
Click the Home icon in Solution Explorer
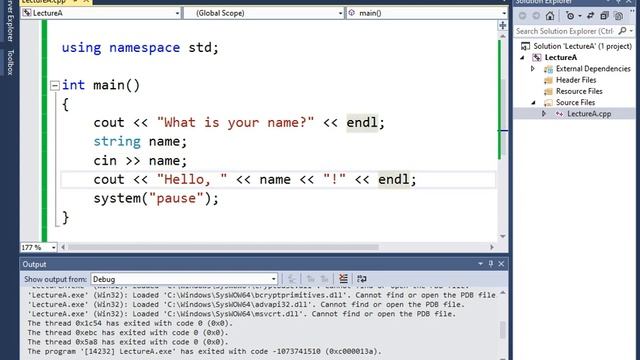coord(550,16)
